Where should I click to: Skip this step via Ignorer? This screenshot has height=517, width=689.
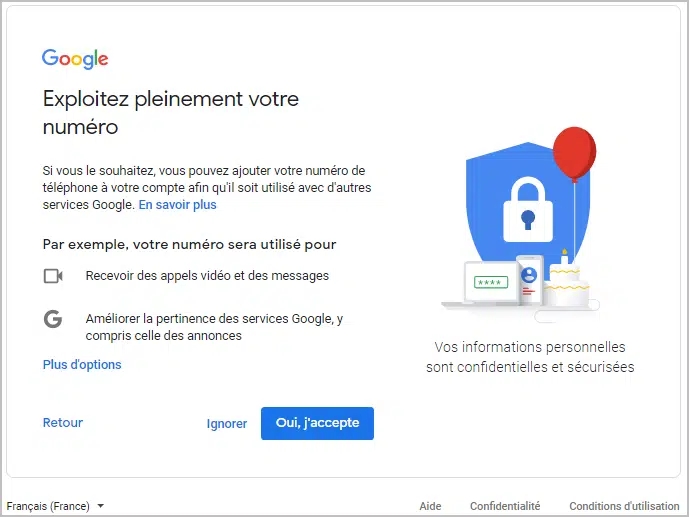[227, 423]
